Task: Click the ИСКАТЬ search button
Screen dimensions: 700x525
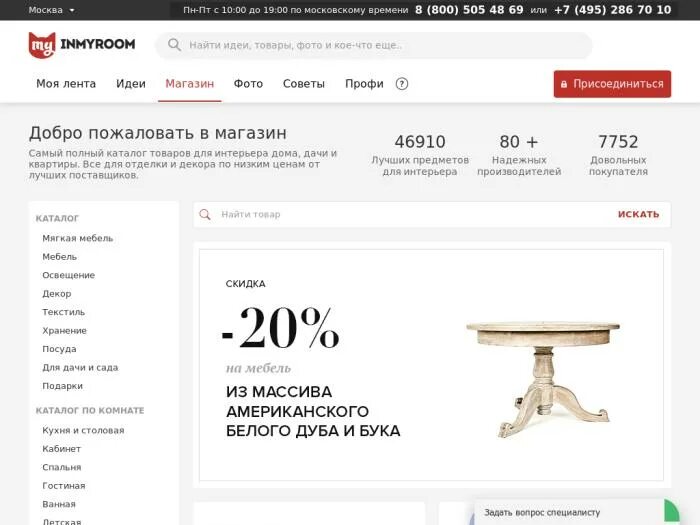Action: [x=638, y=214]
